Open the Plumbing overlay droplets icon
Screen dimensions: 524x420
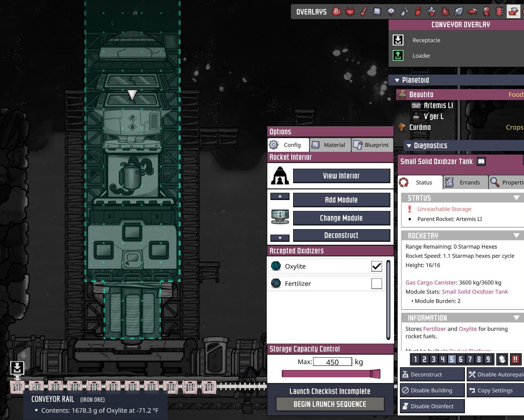pos(404,12)
